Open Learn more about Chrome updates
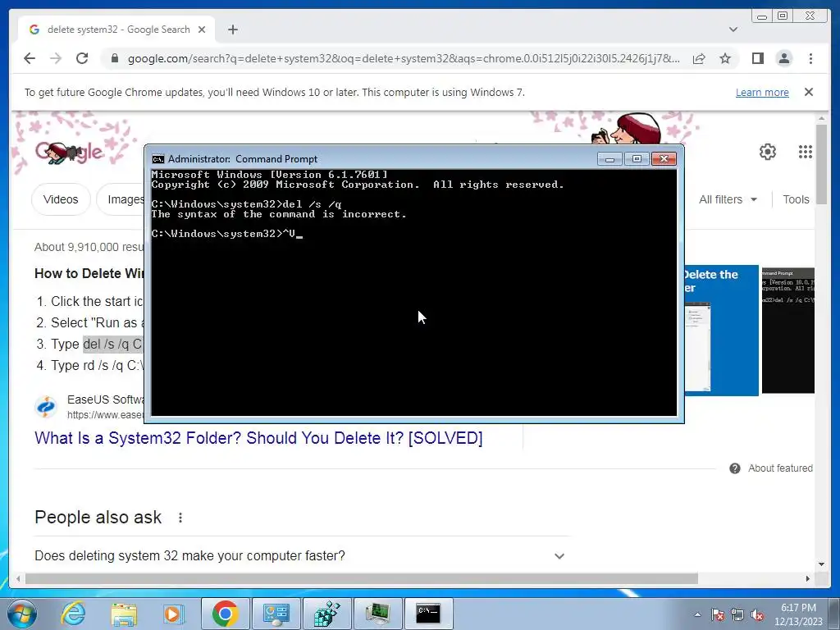840x630 pixels. pos(762,92)
